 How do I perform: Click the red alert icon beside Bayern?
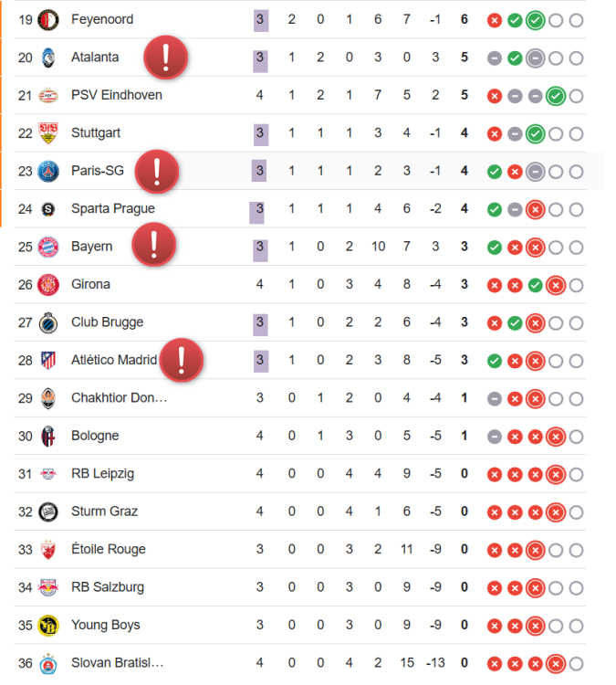pos(154,244)
